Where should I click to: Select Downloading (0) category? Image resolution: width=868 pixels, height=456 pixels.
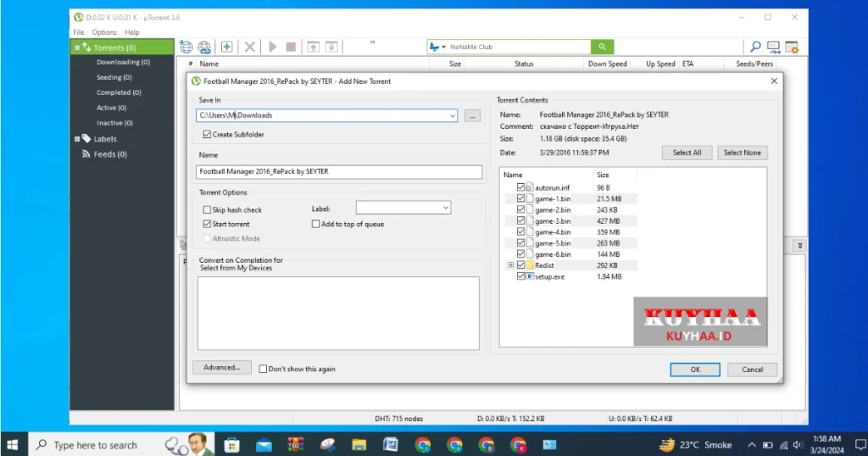(x=123, y=63)
